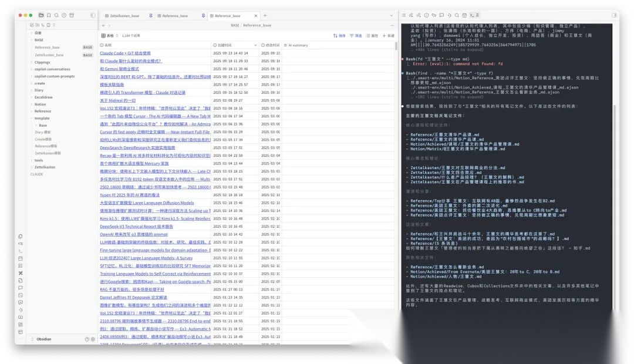Open Obsidian help icon
Viewport: 634px width, 364px height.
[87, 339]
